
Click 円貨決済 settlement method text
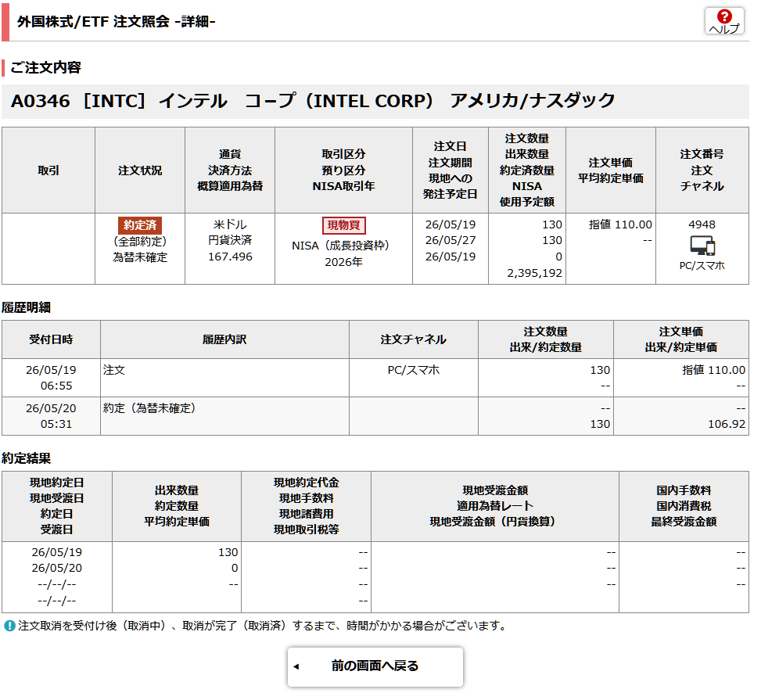pyautogui.click(x=230, y=240)
